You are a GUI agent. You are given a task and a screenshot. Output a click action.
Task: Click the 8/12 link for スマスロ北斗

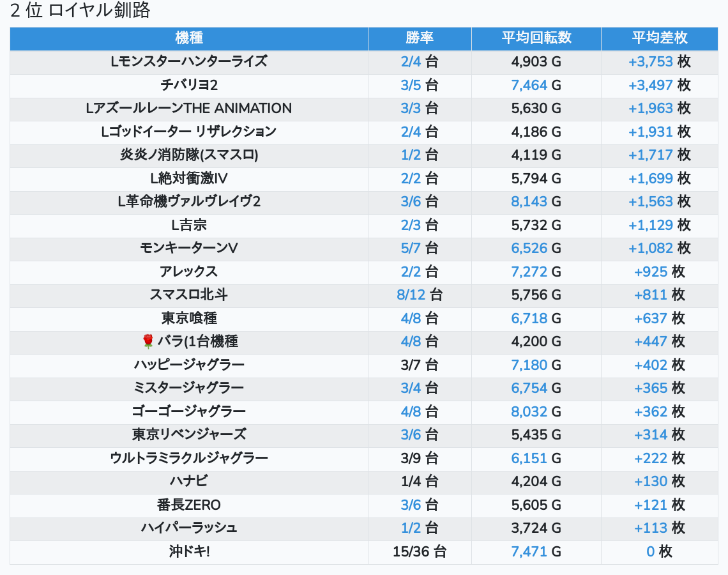pyautogui.click(x=411, y=295)
